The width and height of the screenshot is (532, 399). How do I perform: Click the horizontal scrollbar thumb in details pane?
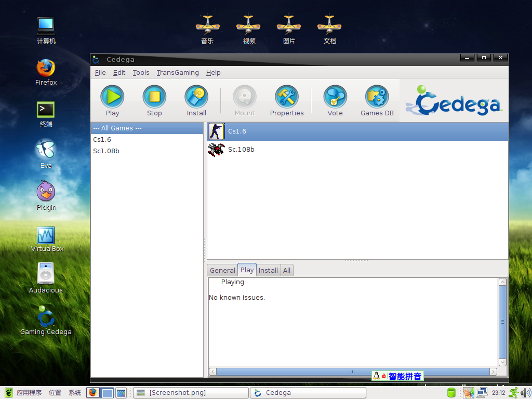(353, 372)
